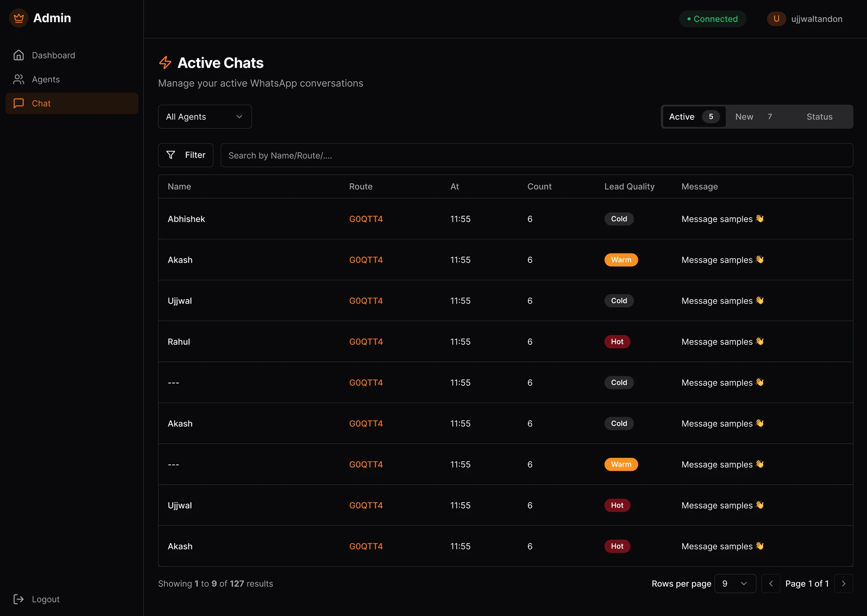Click the 'At' column header
This screenshot has height=616, width=867.
point(455,187)
